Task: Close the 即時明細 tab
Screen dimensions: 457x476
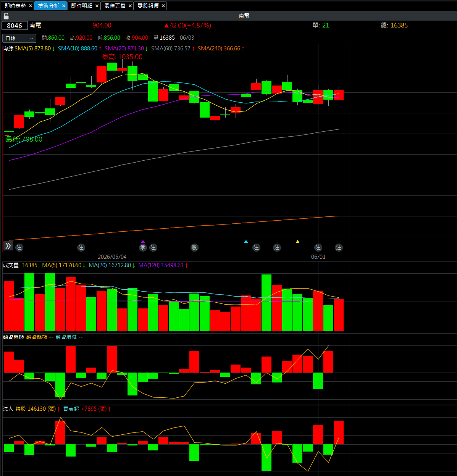Action: click(x=97, y=6)
